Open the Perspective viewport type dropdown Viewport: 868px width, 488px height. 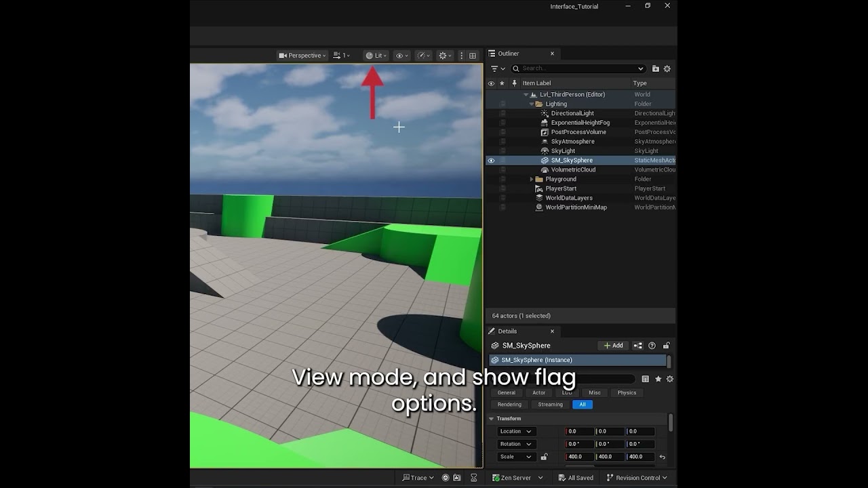[x=302, y=56]
